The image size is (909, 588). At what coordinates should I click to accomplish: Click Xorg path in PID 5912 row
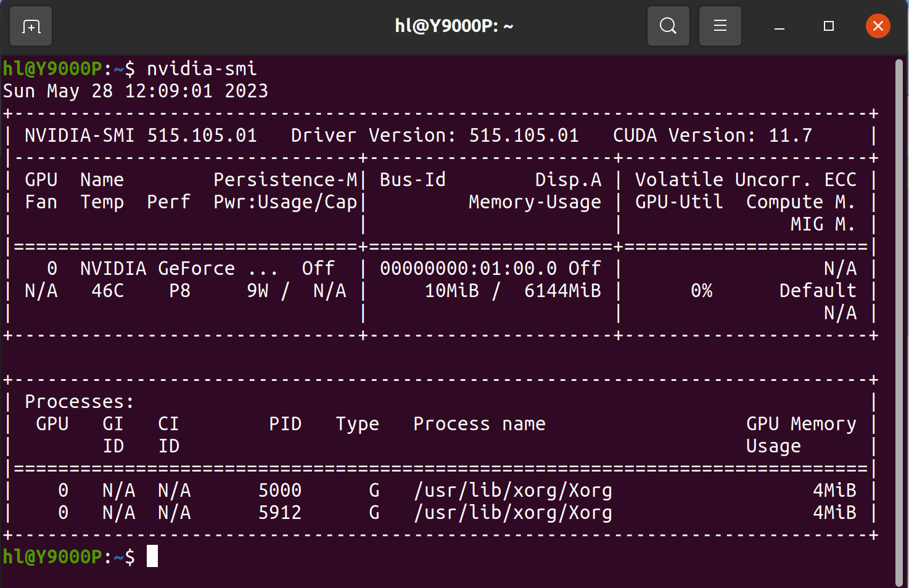[512, 513]
